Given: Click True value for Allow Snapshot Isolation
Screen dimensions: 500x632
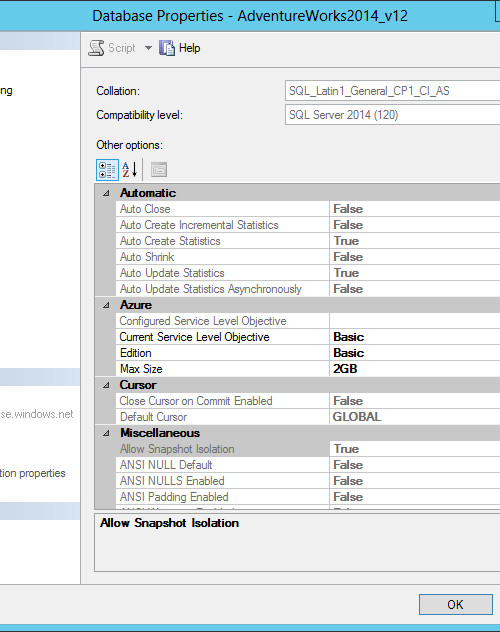Looking at the screenshot, I should click(346, 449).
